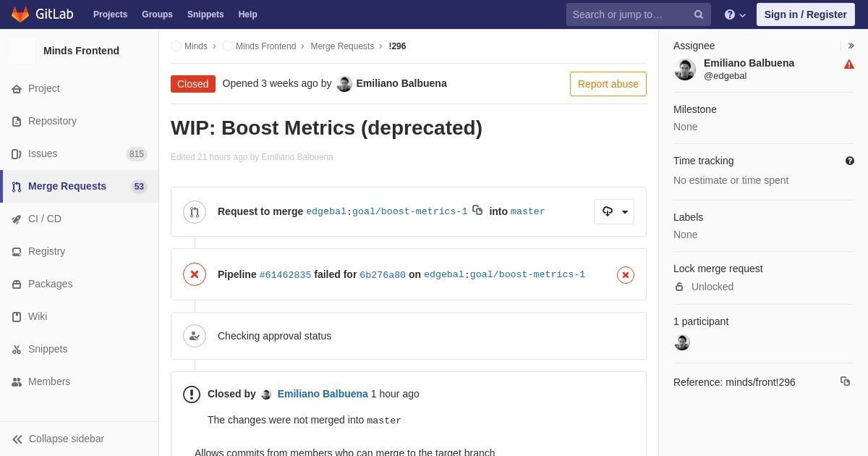This screenshot has height=456, width=868.
Task: Open Minds breadcrumb link
Action: [x=196, y=46]
